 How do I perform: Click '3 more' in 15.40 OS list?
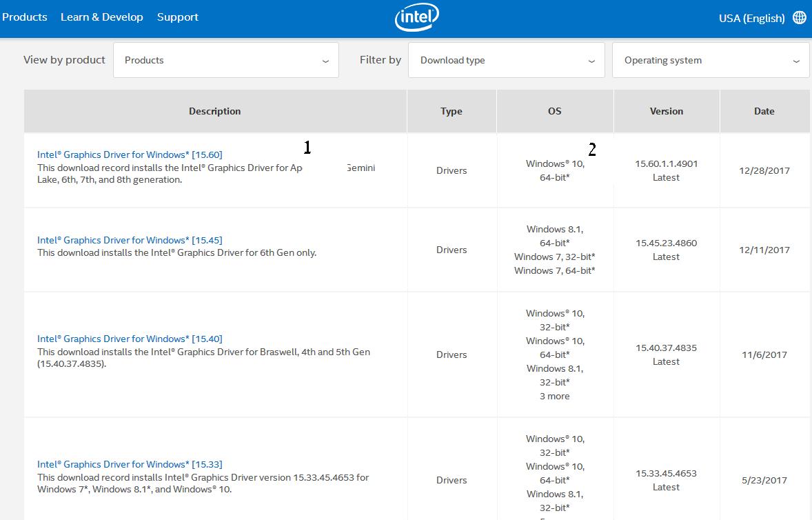coord(555,397)
